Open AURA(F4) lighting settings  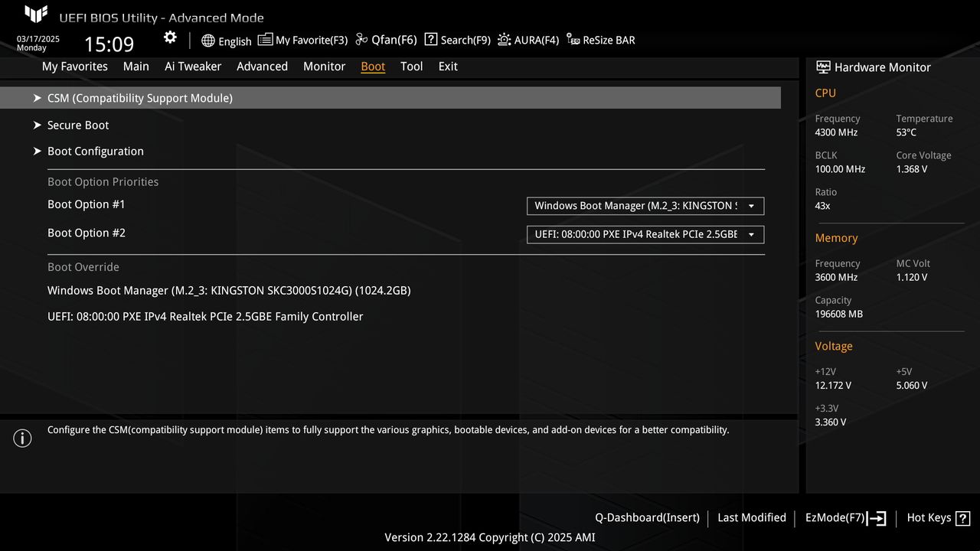point(528,40)
